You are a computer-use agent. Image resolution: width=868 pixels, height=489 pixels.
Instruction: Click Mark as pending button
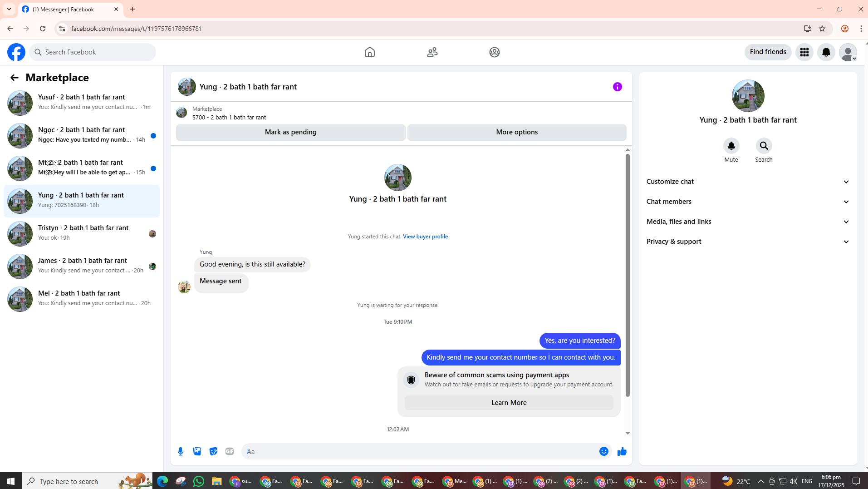pos(291,132)
